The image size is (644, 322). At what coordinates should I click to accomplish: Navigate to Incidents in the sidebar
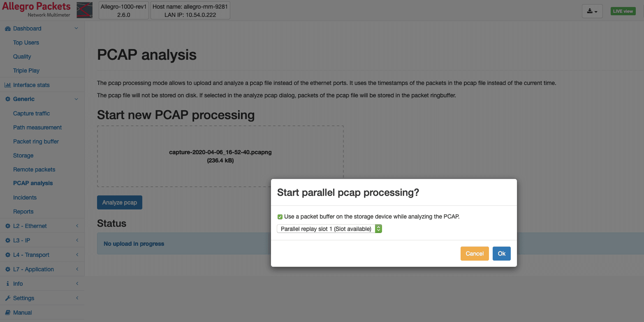coord(25,197)
